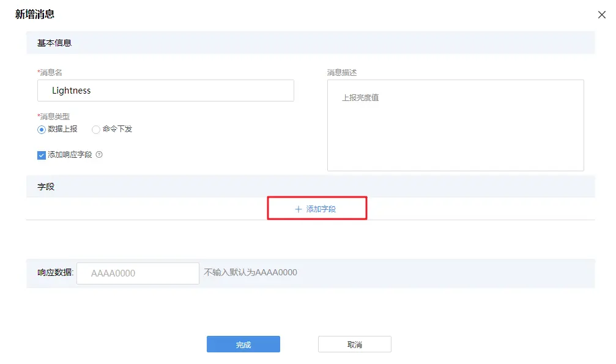Click the help icon beside 添加响应字段

[99, 155]
